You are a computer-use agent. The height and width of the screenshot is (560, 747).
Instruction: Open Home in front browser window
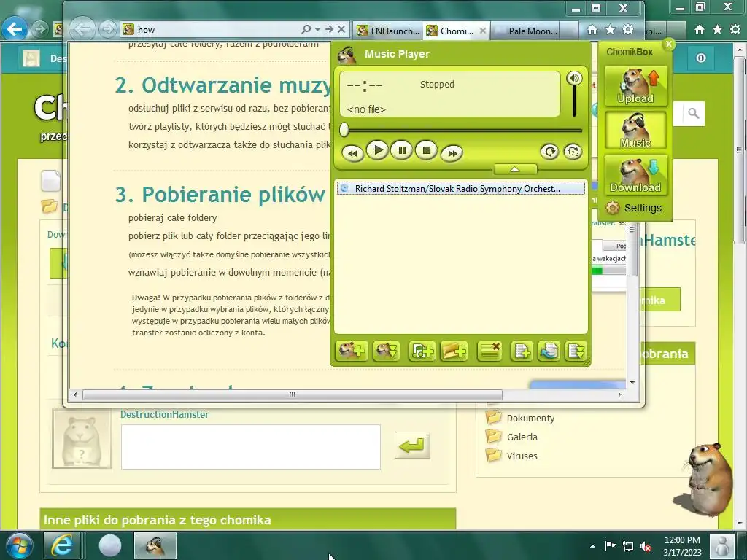click(x=592, y=30)
